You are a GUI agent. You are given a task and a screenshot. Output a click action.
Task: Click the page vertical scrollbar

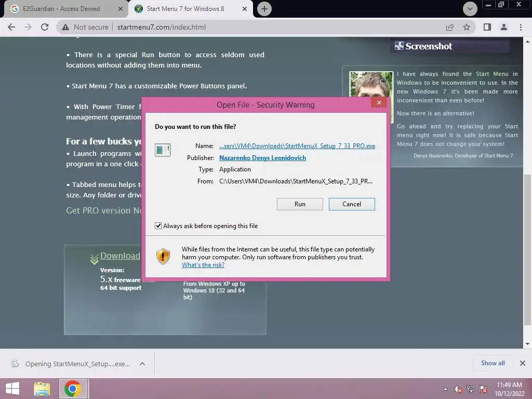[x=527, y=249]
